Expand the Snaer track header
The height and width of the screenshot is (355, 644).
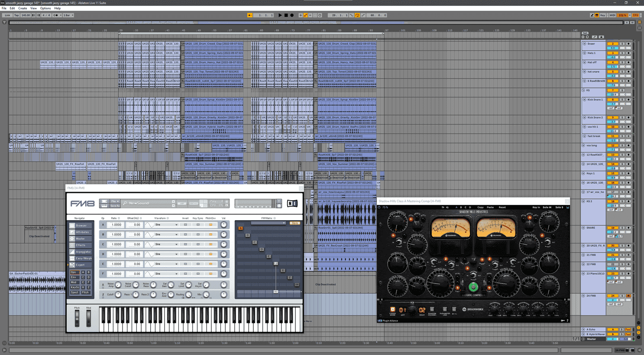point(585,43)
